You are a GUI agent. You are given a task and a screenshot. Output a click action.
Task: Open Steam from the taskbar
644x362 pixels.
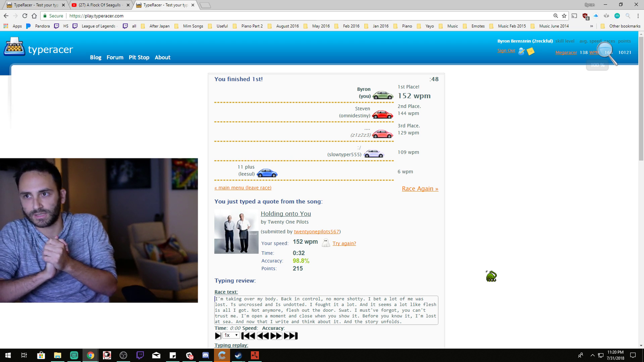(x=238, y=355)
